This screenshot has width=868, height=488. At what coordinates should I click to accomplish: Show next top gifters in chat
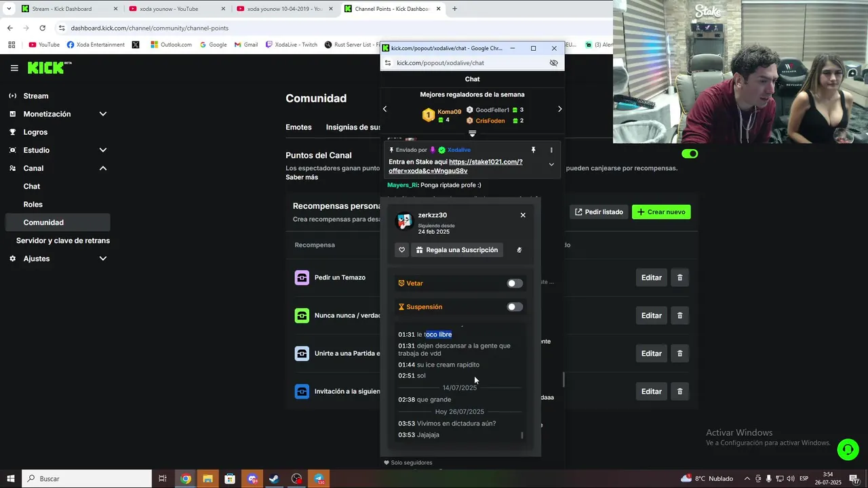[x=559, y=109]
